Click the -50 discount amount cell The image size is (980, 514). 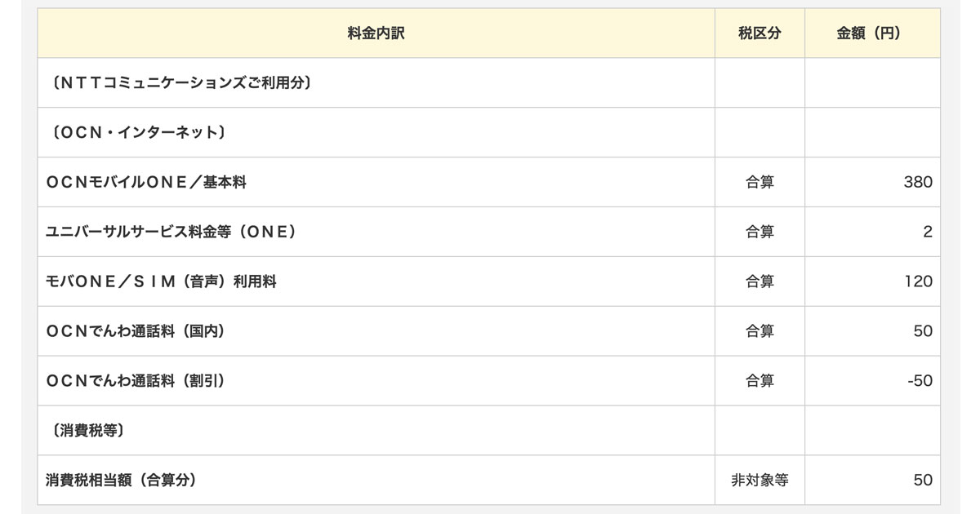tap(919, 381)
